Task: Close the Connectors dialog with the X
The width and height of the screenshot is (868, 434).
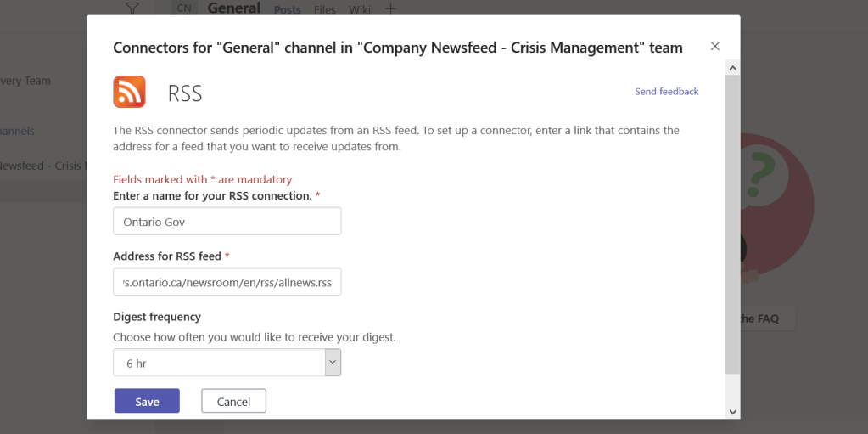Action: [714, 47]
